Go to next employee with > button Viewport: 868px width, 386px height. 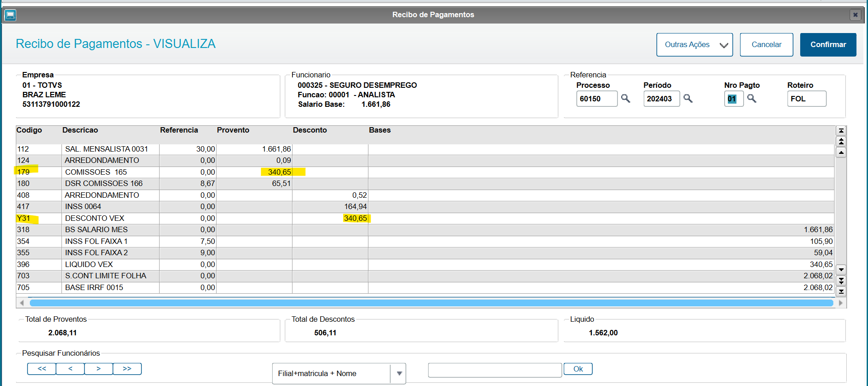99,369
